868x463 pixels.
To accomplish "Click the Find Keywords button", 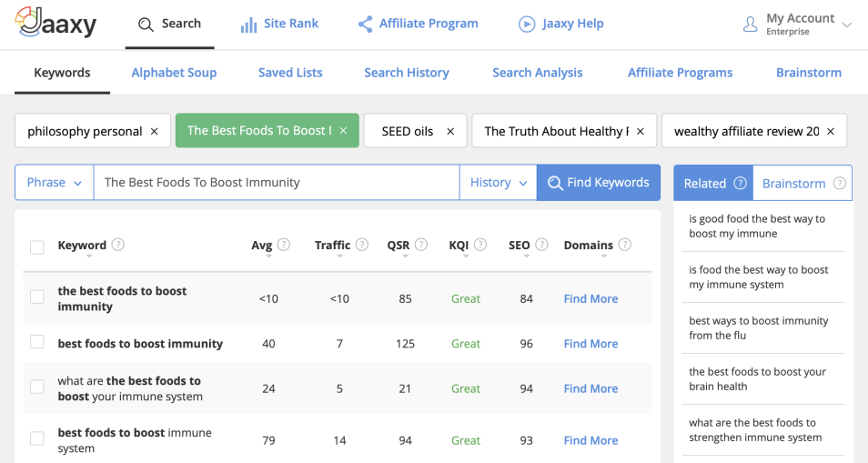I will click(x=599, y=183).
